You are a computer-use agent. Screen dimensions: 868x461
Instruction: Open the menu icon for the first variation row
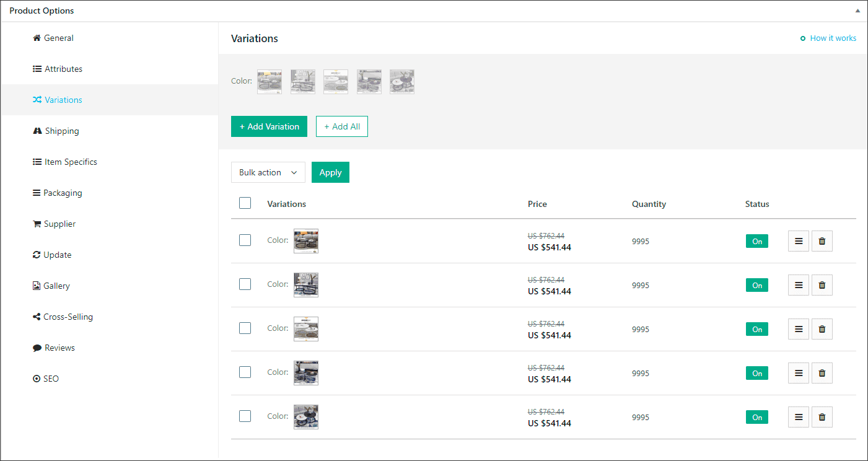(799, 241)
